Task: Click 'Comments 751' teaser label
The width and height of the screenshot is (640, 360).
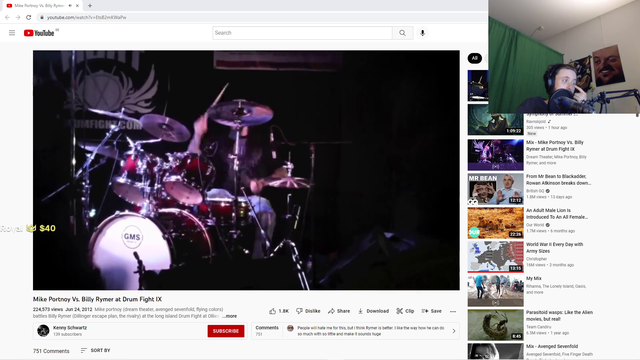Action: coord(267,331)
